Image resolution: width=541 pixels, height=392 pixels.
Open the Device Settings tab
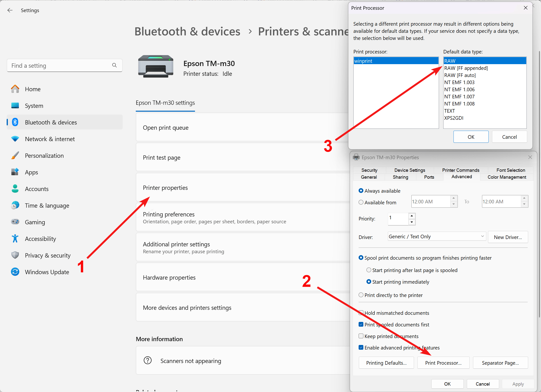(x=409, y=170)
